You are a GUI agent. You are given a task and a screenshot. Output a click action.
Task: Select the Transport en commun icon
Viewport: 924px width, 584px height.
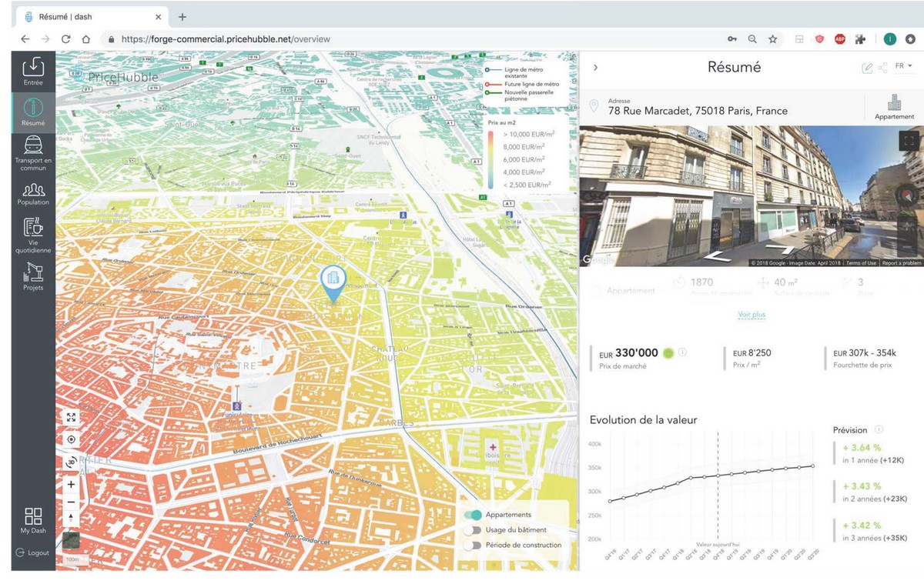coord(33,145)
